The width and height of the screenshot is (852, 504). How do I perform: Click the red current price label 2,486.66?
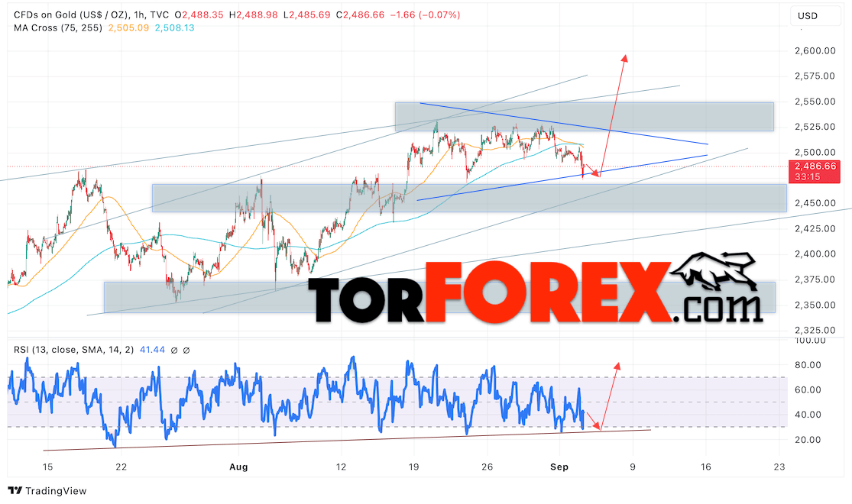pos(815,166)
